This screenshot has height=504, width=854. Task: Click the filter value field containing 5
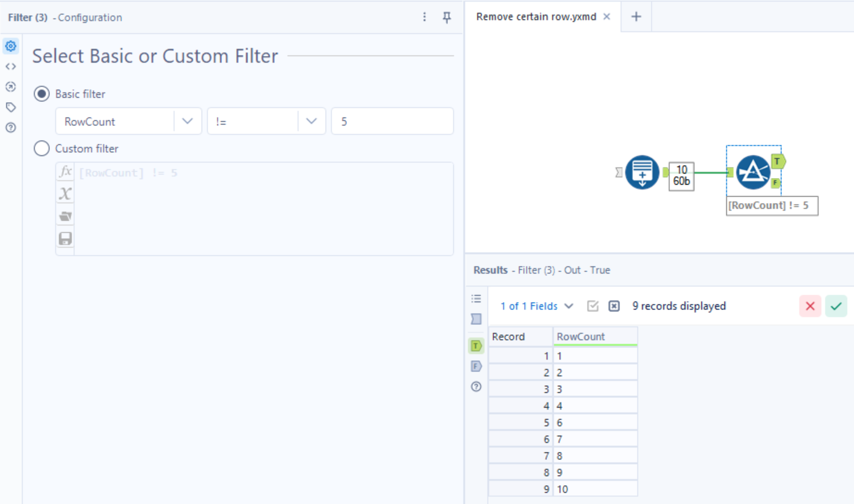click(x=392, y=121)
